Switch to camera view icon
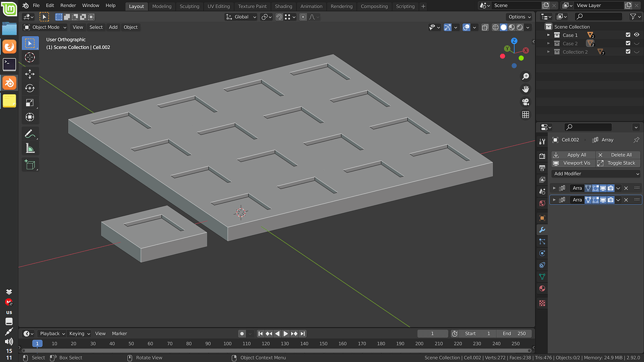Screen dimensions: 644x362 (525, 102)
